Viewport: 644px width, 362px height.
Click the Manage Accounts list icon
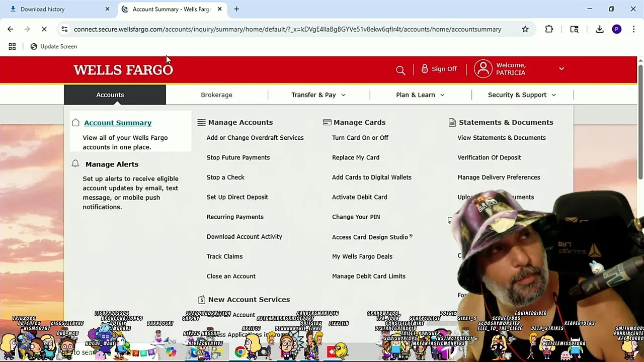(201, 122)
